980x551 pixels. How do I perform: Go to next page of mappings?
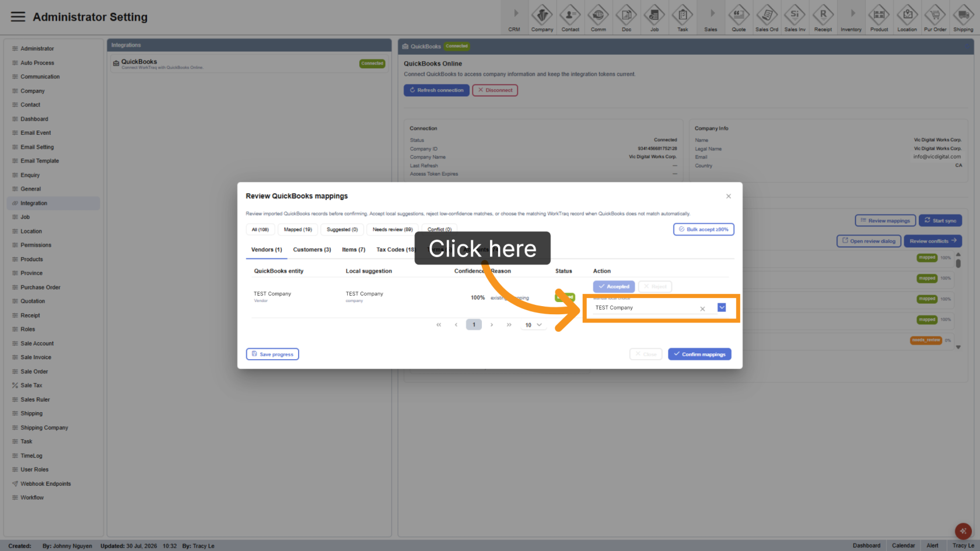click(x=492, y=325)
